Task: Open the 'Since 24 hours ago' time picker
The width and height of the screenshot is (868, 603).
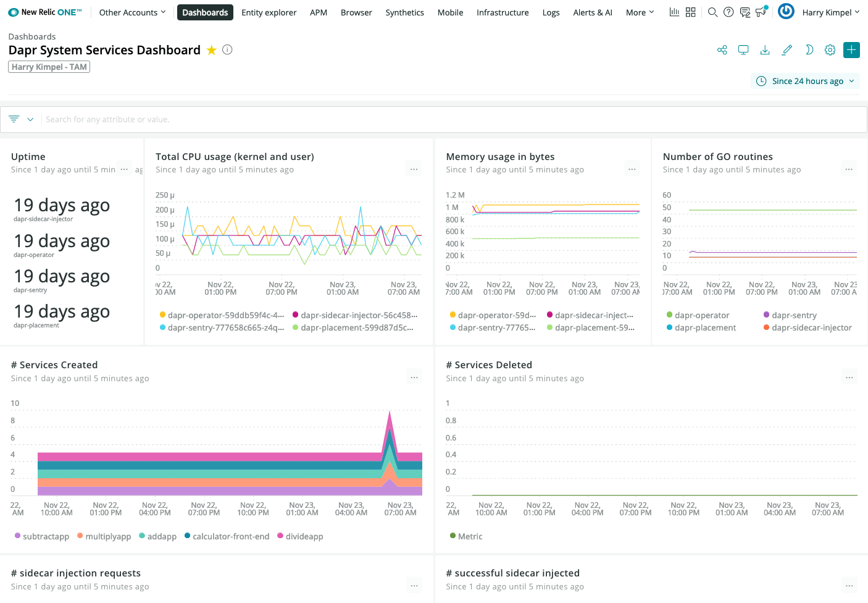Action: (805, 81)
